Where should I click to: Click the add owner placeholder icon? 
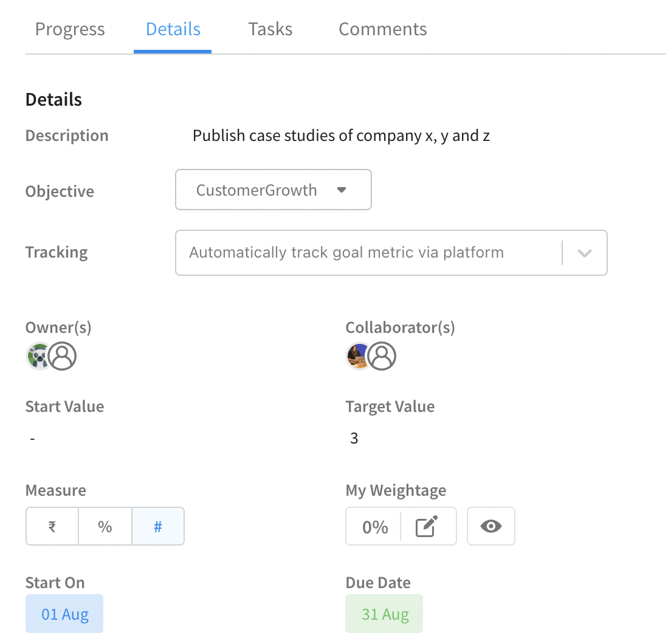pyautogui.click(x=63, y=356)
